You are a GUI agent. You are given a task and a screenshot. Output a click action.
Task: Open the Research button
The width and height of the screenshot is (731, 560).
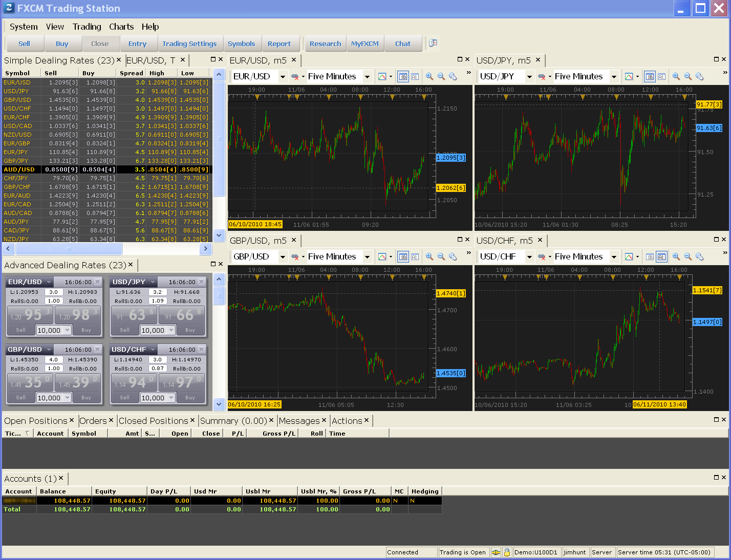[325, 44]
